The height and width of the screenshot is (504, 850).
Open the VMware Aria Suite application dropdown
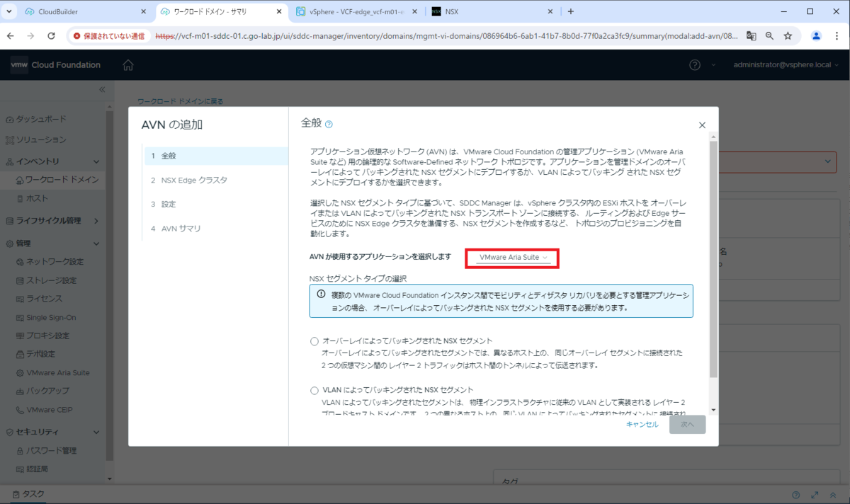(x=513, y=258)
